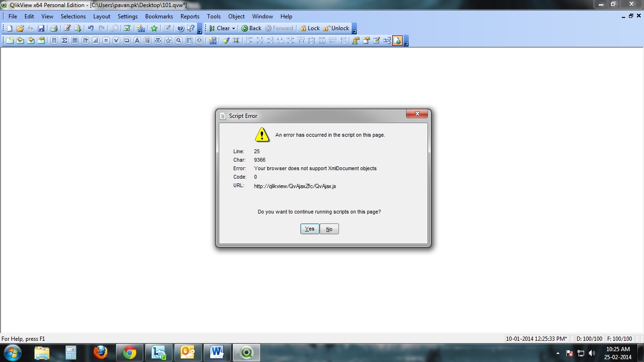644x362 pixels.
Task: Add a new sheet with the sheet icon
Action: 10,41
